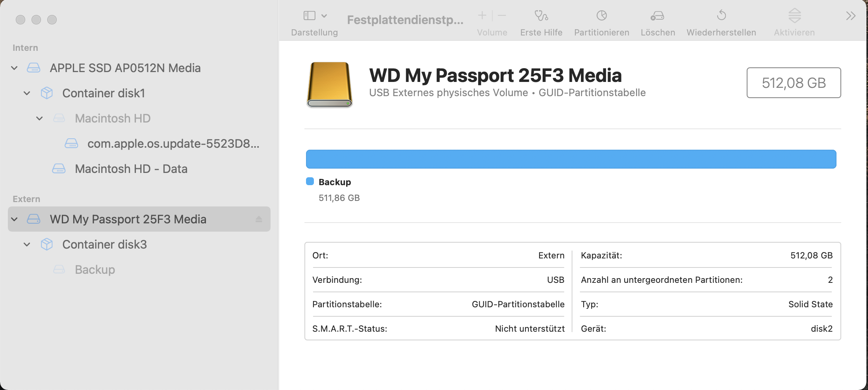The height and width of the screenshot is (390, 868).
Task: Click the Wiederherstellen restore arrow icon
Action: tap(721, 16)
